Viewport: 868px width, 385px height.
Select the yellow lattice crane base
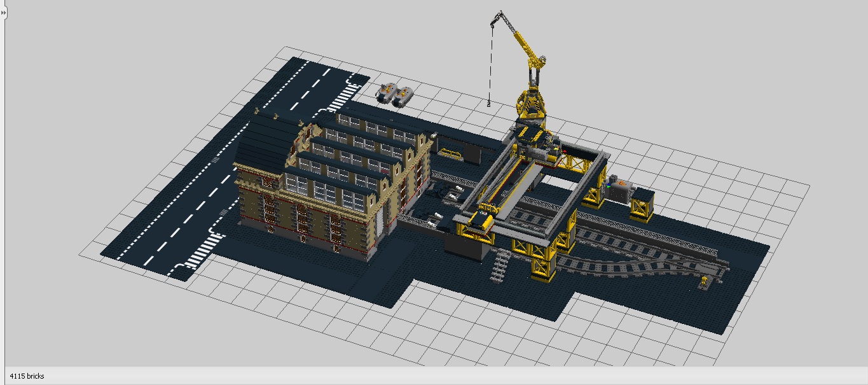(x=531, y=105)
